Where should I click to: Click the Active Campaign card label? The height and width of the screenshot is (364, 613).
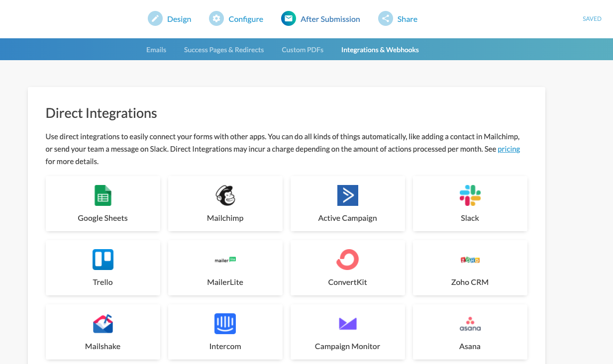348,218
